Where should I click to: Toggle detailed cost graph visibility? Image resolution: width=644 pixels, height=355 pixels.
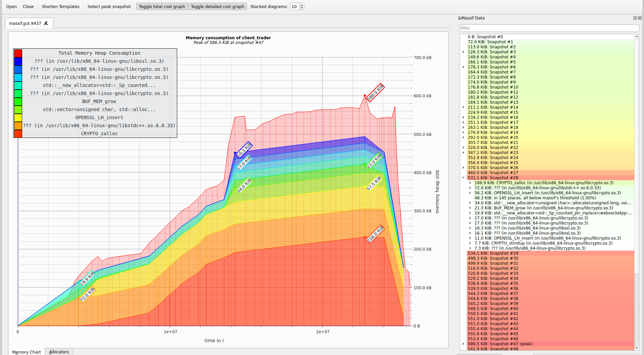pyautogui.click(x=217, y=6)
